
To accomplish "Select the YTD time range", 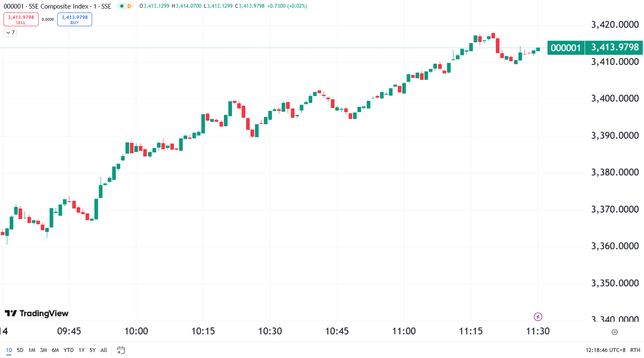I will (68, 350).
